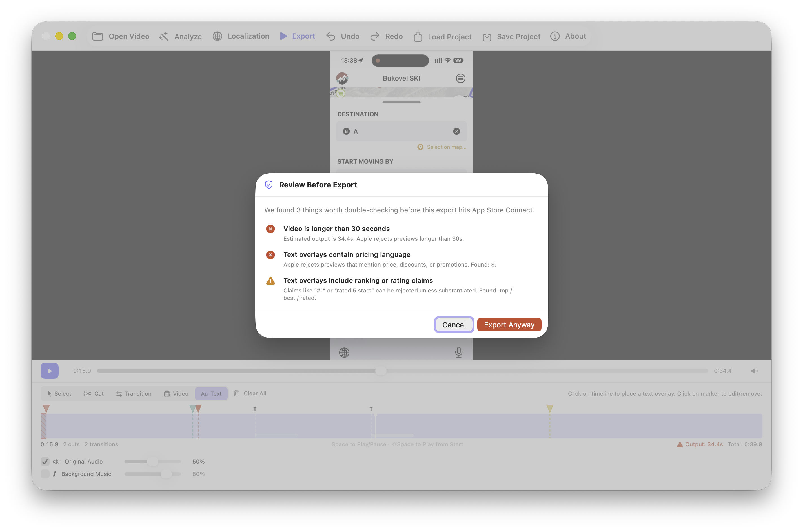The height and width of the screenshot is (532, 803).
Task: Run Analyze from the toolbar
Action: (x=181, y=36)
